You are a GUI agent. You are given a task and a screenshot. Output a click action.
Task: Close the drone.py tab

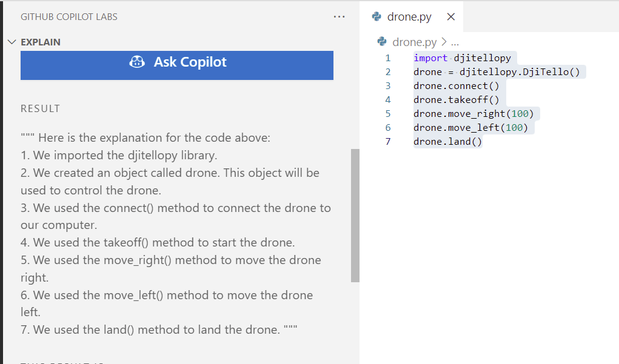pos(450,17)
